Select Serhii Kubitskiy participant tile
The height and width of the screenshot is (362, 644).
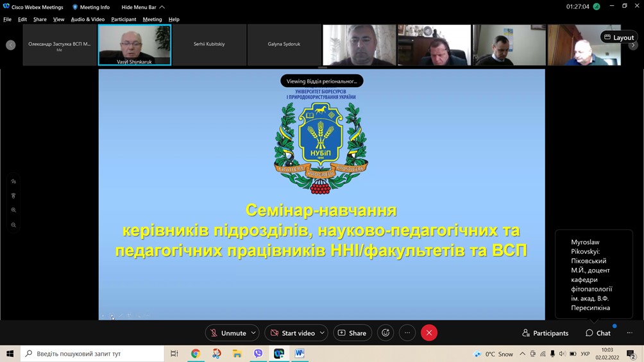[209, 45]
